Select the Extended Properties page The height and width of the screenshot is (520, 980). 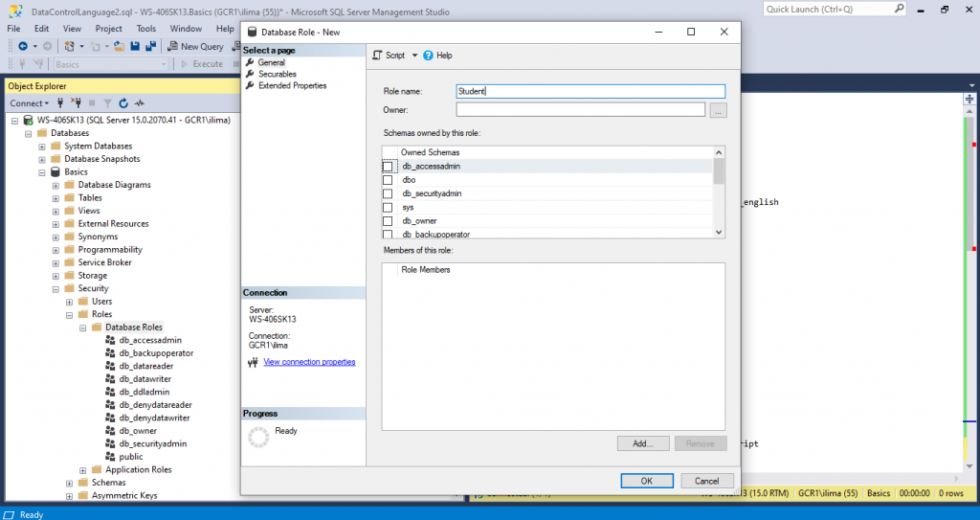click(x=292, y=86)
